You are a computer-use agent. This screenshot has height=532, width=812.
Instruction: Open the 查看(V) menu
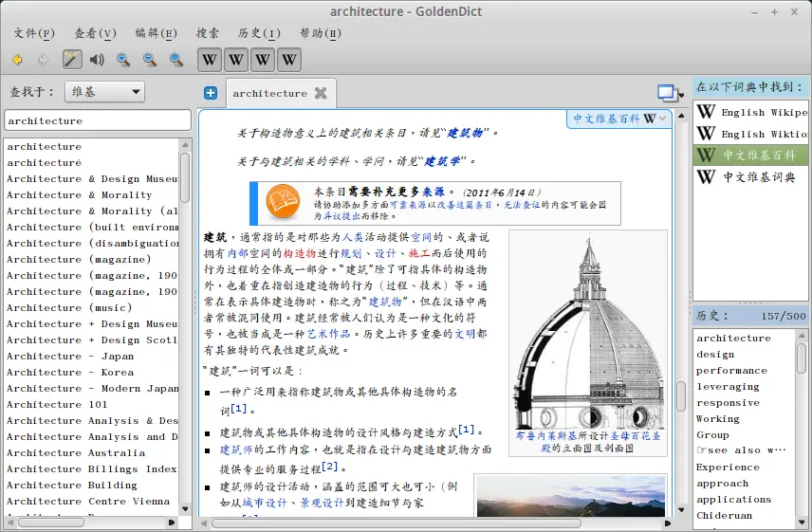click(x=95, y=33)
